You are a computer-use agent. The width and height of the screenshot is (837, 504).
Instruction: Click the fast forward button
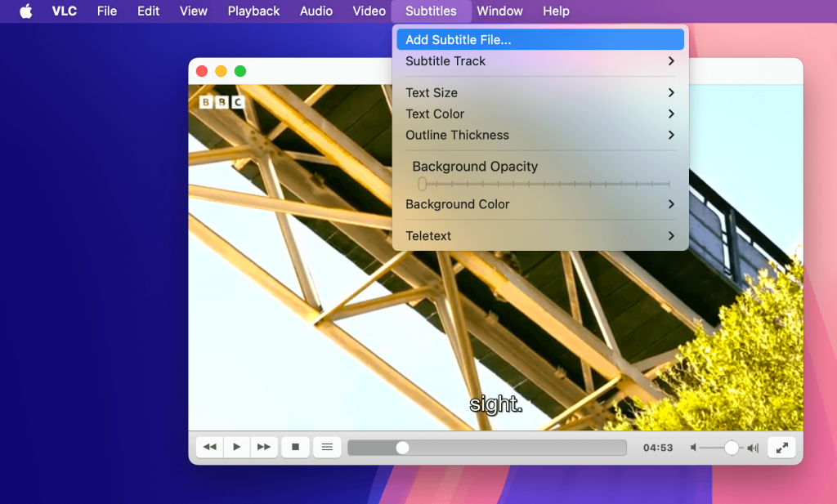264,447
